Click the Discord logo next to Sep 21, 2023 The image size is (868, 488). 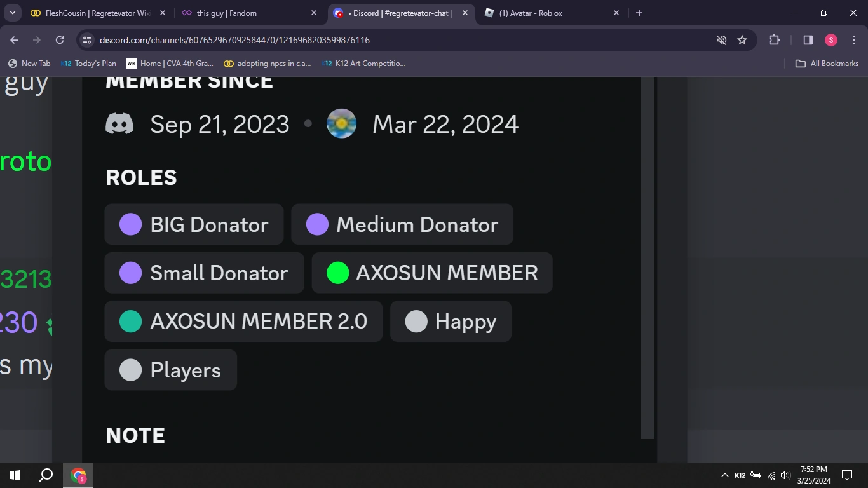click(119, 123)
